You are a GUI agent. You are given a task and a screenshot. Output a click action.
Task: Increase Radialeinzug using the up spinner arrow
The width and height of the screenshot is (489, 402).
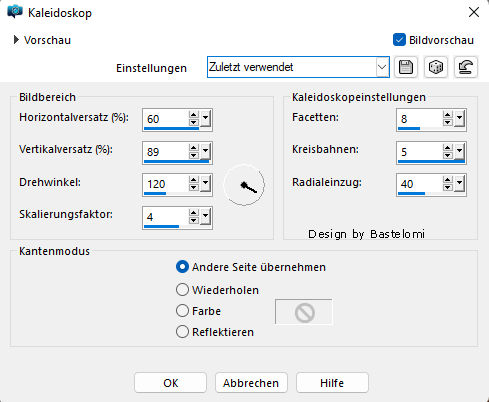coord(447,180)
